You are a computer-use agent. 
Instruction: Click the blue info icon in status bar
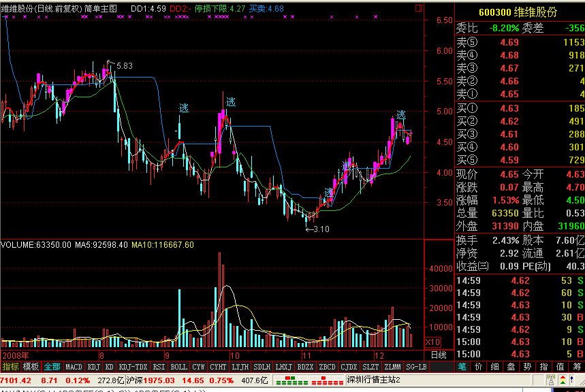[x=572, y=380]
